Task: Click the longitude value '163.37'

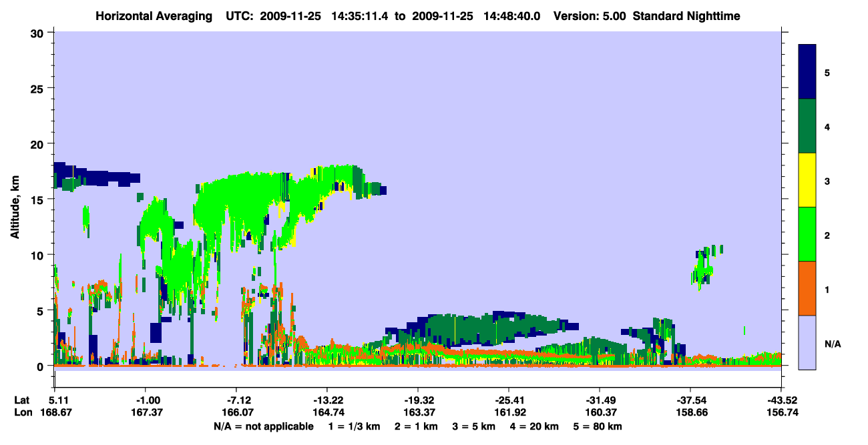Action: point(418,412)
